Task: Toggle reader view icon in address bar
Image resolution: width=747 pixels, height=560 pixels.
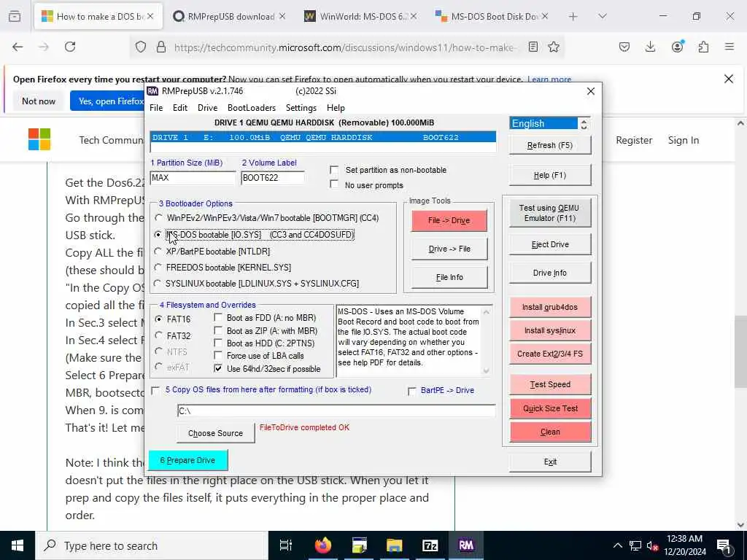Action: [x=533, y=47]
